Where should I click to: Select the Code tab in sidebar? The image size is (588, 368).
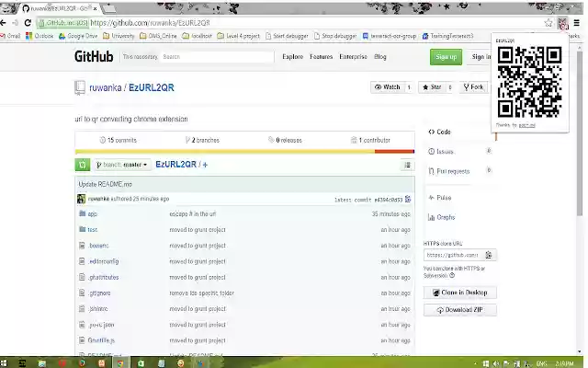[439, 132]
